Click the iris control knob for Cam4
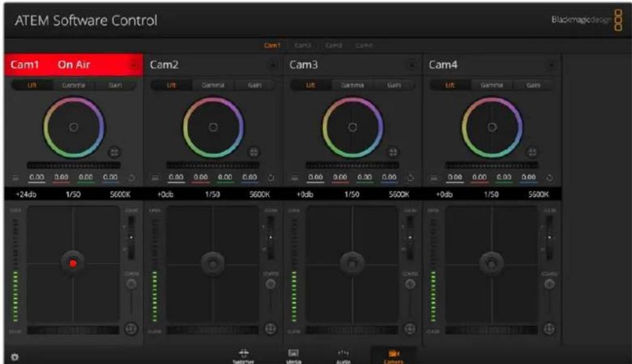 491,263
